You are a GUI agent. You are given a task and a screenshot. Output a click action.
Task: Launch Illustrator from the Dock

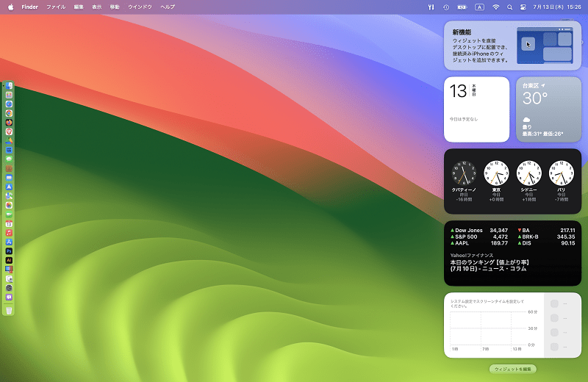[x=9, y=260]
